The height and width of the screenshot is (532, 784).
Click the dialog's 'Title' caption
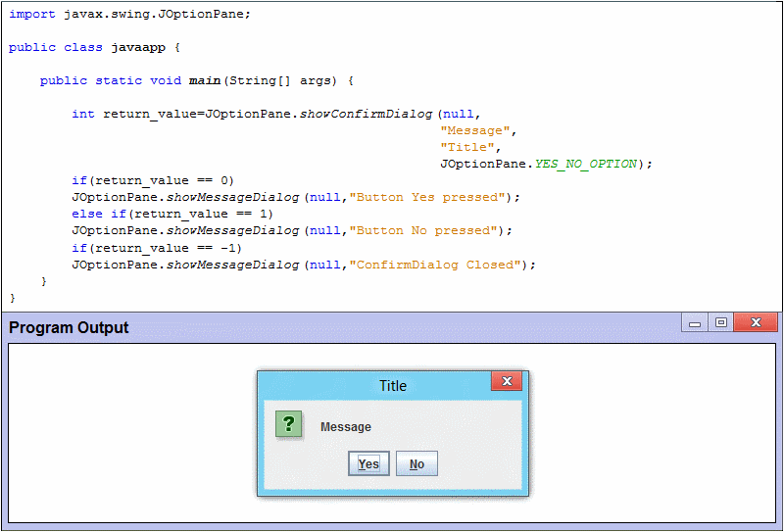393,385
